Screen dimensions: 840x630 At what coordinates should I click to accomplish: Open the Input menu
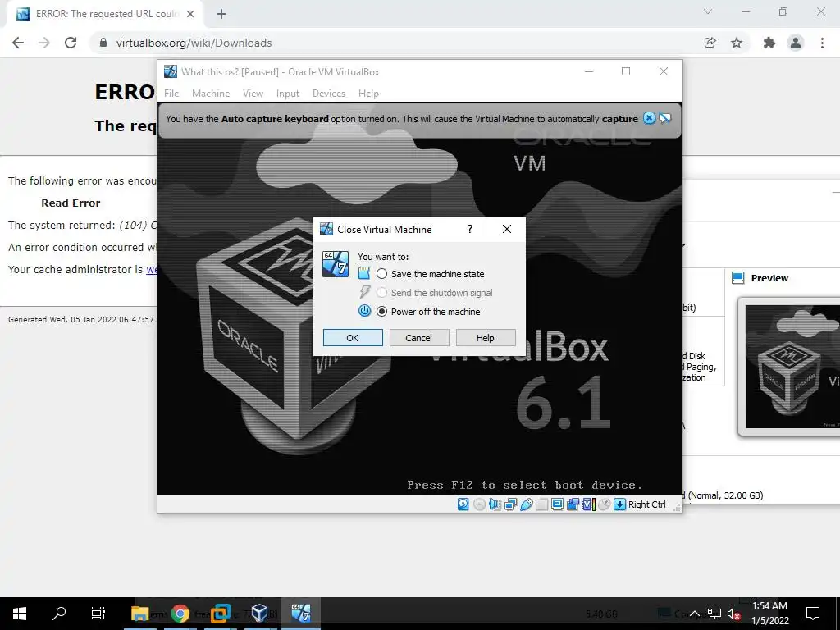[x=288, y=94]
